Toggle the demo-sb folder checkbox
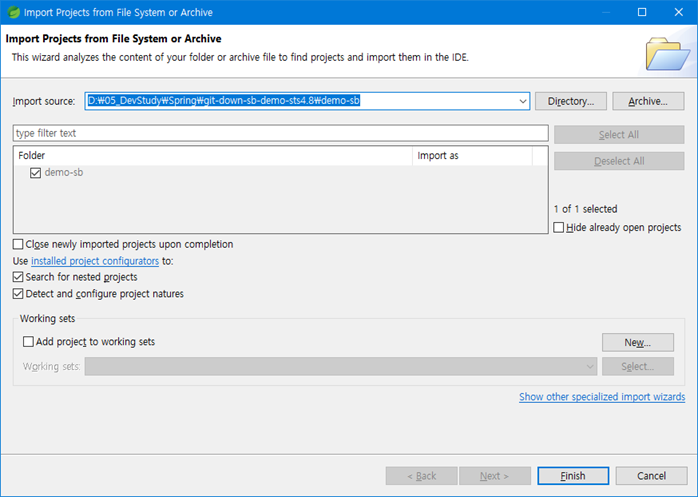This screenshot has width=698, height=497. (x=35, y=173)
